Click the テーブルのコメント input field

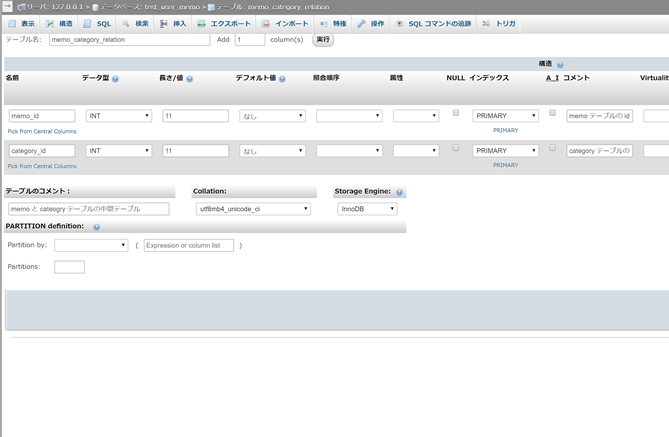pos(89,209)
